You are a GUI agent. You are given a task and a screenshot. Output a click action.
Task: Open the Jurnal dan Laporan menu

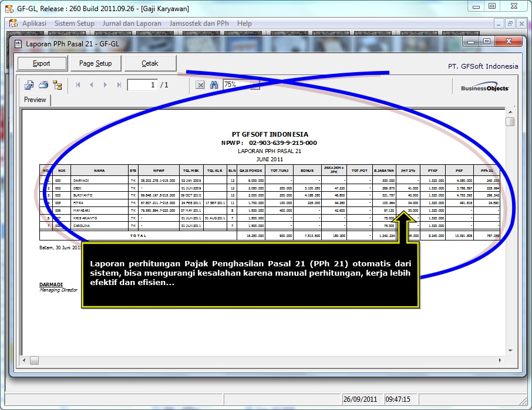[132, 23]
